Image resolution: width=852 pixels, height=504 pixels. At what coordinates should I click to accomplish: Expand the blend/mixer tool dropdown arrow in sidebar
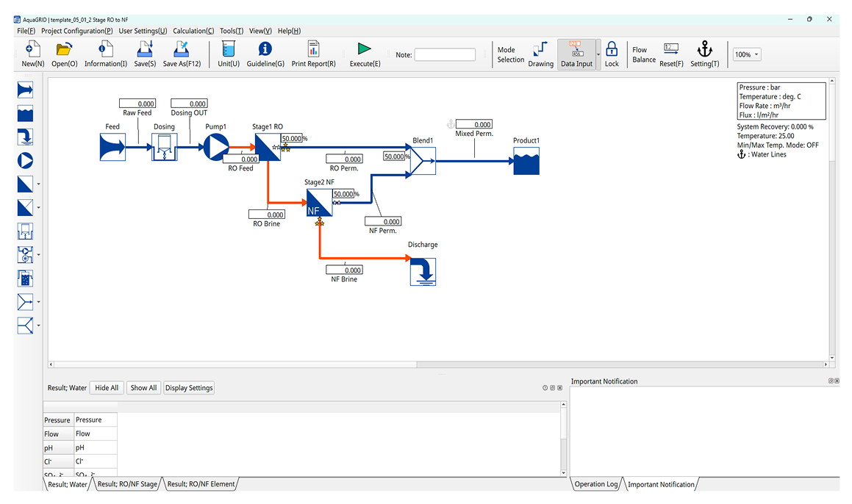click(38, 302)
